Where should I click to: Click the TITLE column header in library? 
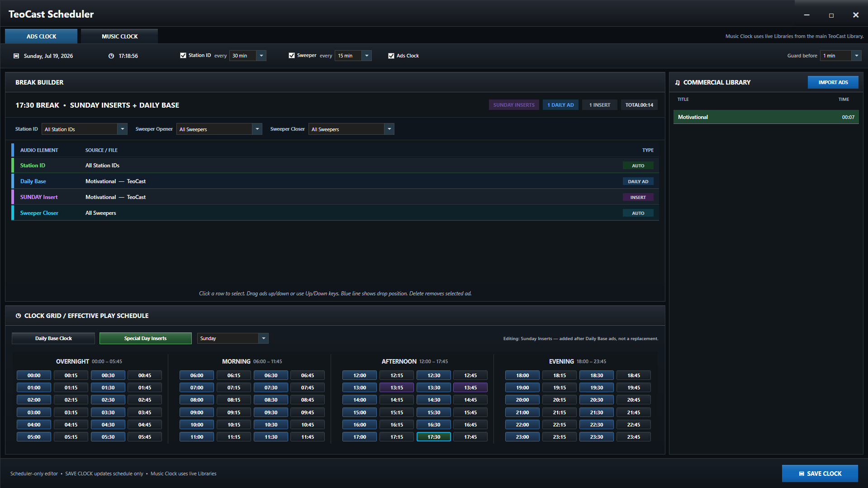point(683,99)
